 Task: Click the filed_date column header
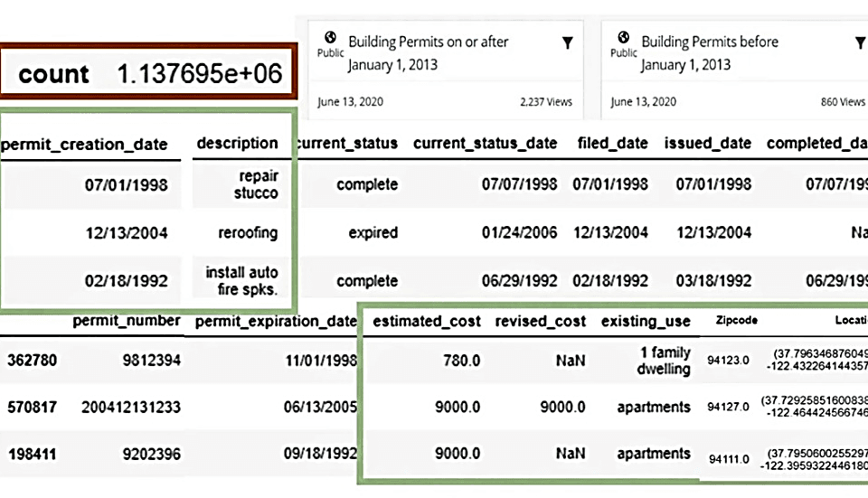pyautogui.click(x=612, y=143)
